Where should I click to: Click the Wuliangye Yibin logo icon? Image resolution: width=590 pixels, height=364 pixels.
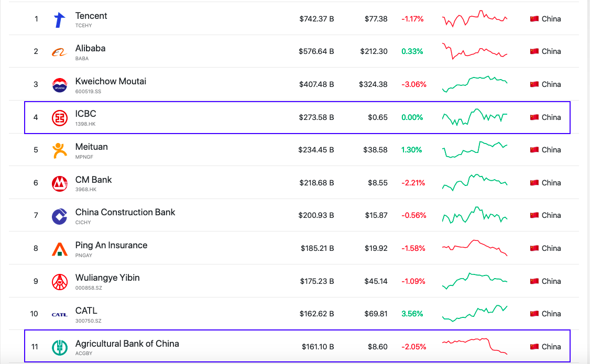coord(60,282)
